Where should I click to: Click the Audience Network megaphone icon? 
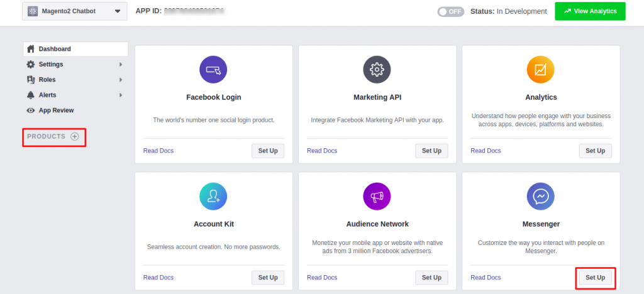377,197
